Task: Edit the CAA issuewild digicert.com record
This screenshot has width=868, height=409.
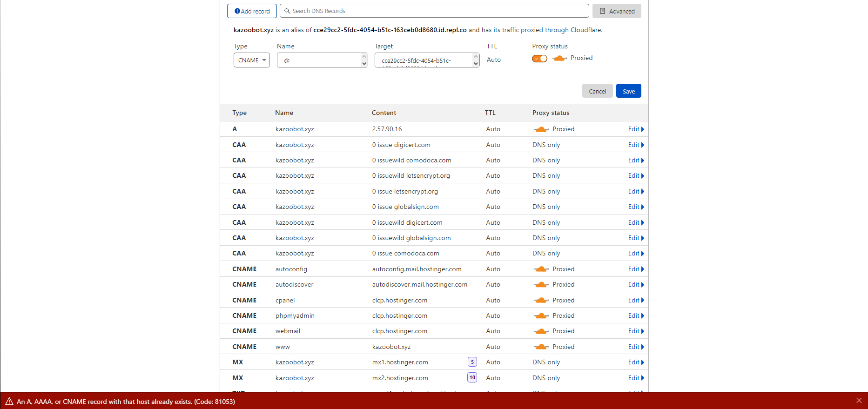Action: [636, 222]
